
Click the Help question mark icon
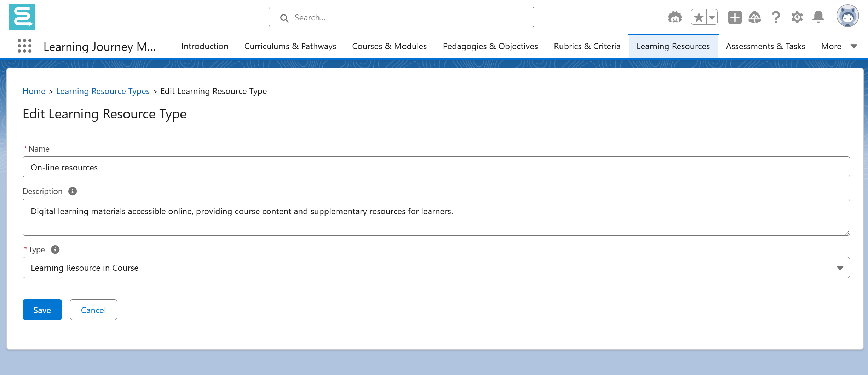click(x=776, y=17)
